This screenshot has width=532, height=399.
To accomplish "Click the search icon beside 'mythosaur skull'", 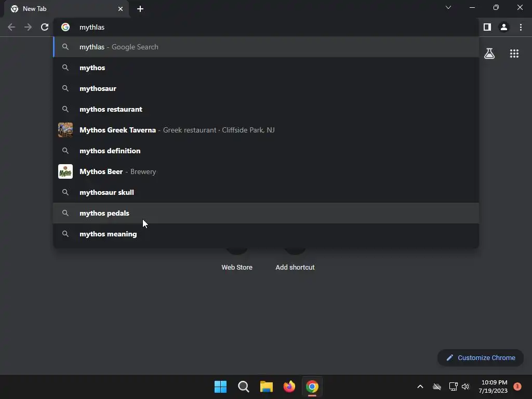I will point(65,192).
